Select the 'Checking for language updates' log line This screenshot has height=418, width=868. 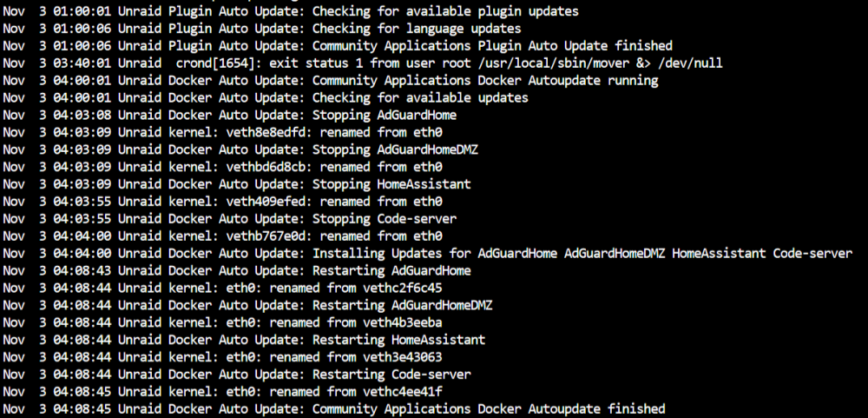(262, 29)
